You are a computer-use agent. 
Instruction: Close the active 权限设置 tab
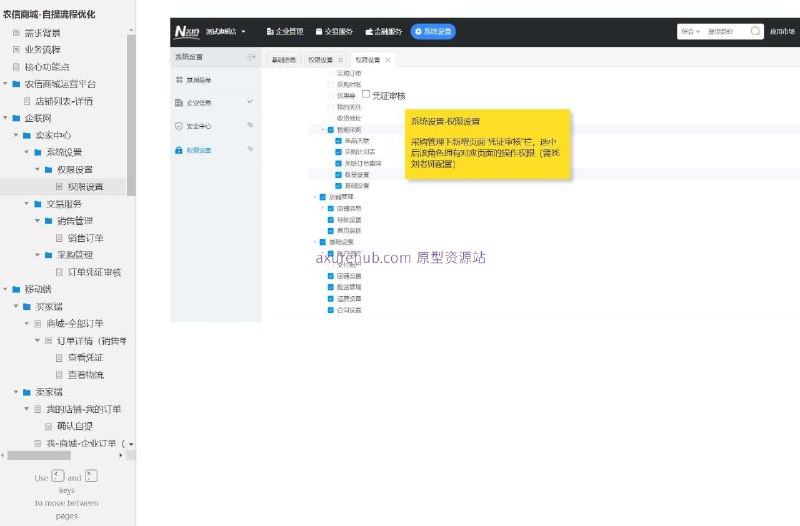[x=388, y=60]
